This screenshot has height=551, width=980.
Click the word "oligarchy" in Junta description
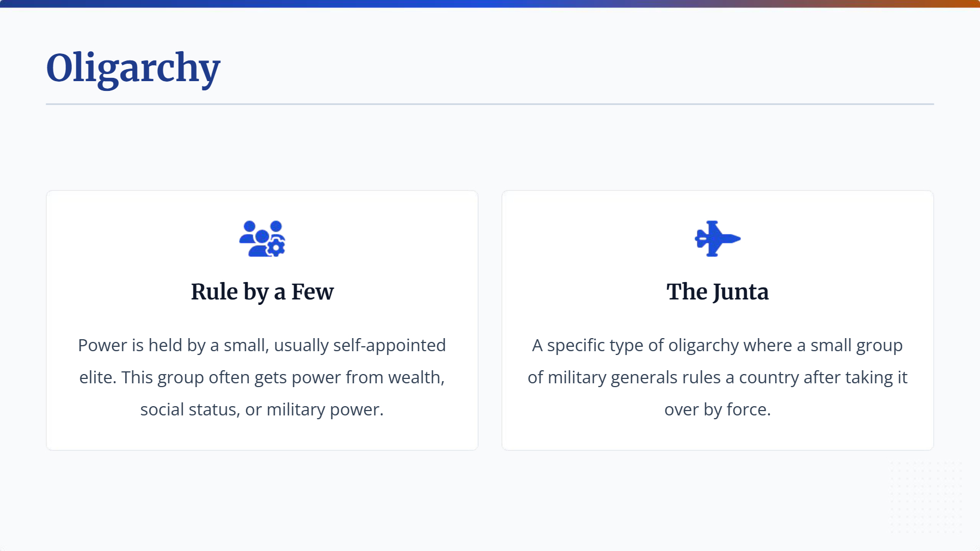point(703,345)
